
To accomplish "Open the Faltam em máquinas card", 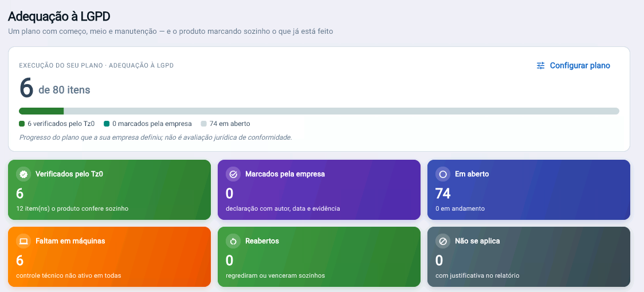I will click(109, 257).
